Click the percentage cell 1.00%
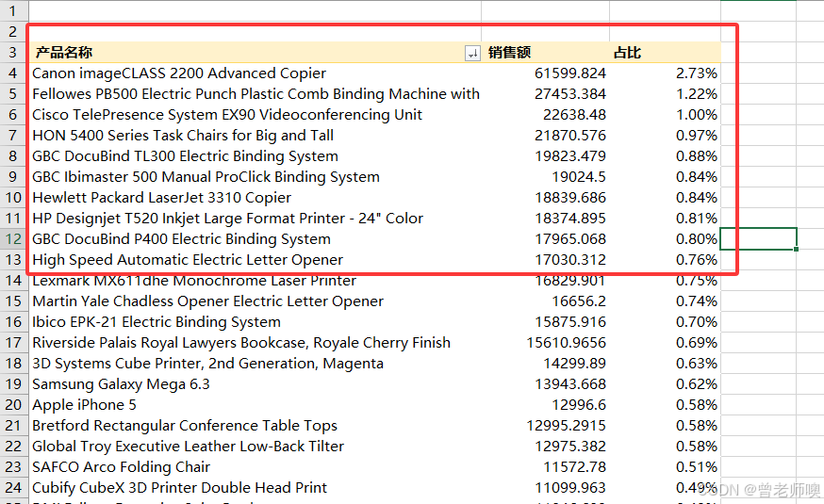 tap(665, 114)
